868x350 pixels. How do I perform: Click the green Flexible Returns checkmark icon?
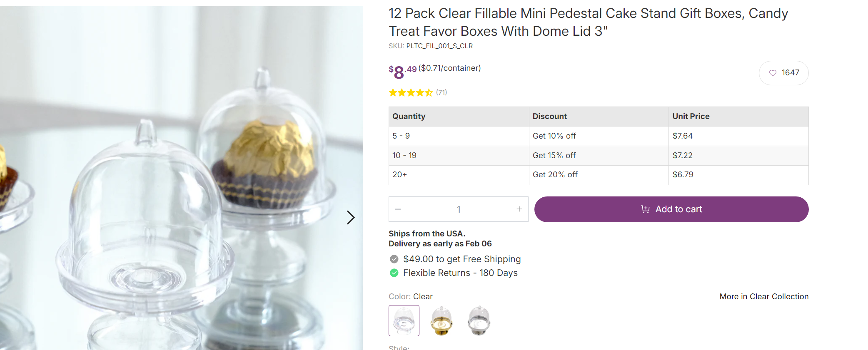coord(394,273)
